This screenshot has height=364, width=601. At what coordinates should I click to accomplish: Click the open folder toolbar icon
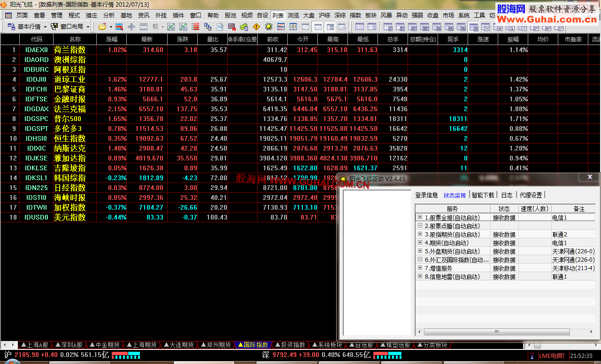102,27
